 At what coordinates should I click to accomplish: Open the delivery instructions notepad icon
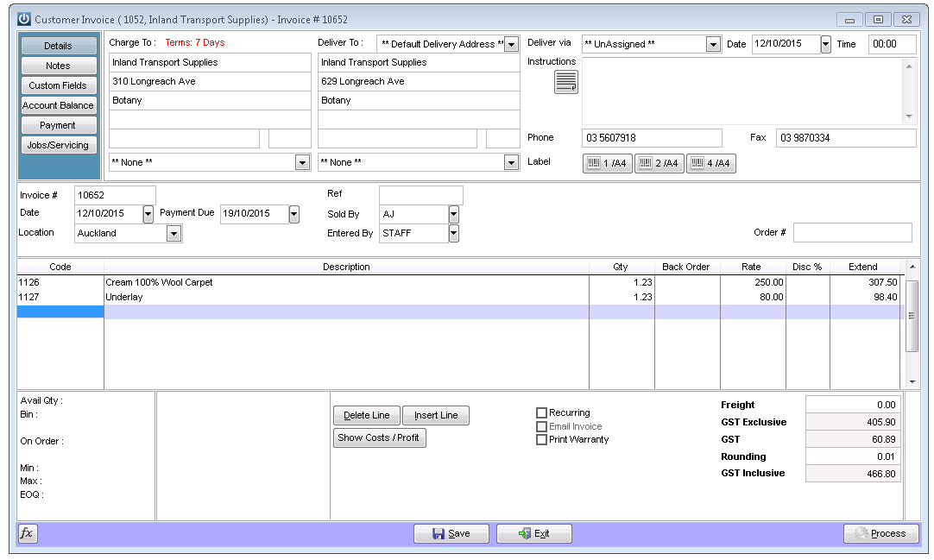click(x=566, y=81)
